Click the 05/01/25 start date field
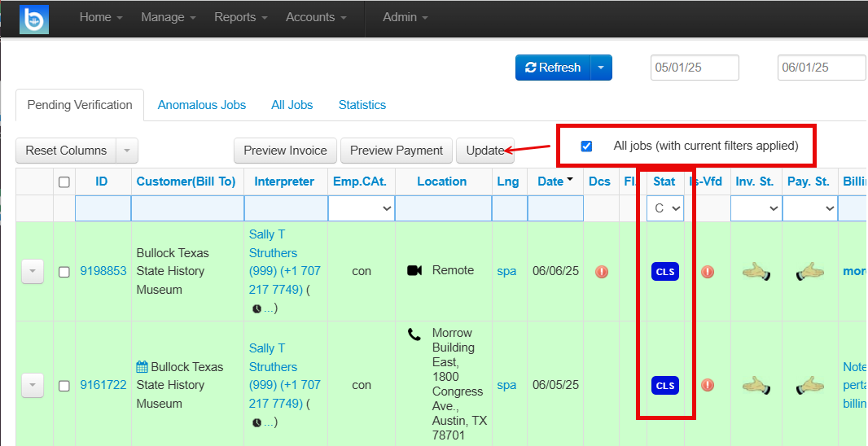868x446 pixels. [x=695, y=68]
